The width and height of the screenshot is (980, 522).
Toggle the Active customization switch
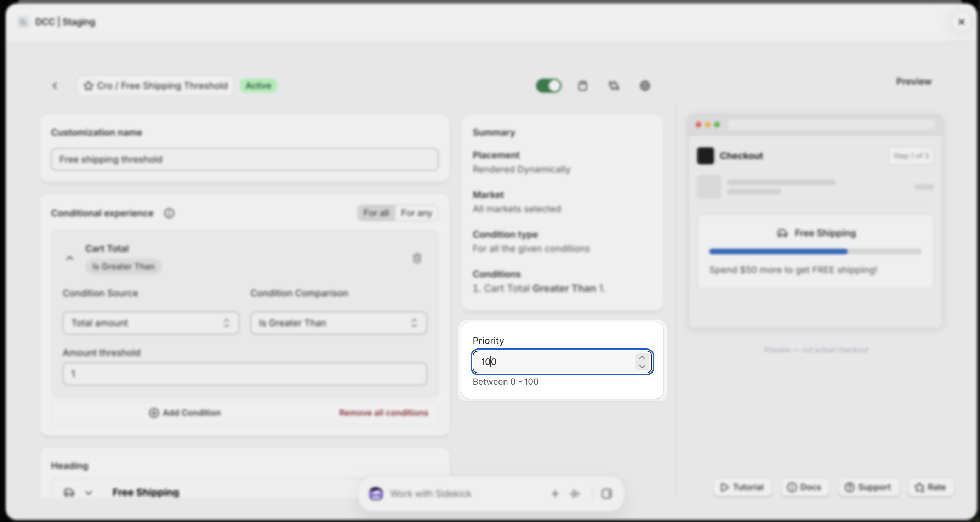[548, 86]
